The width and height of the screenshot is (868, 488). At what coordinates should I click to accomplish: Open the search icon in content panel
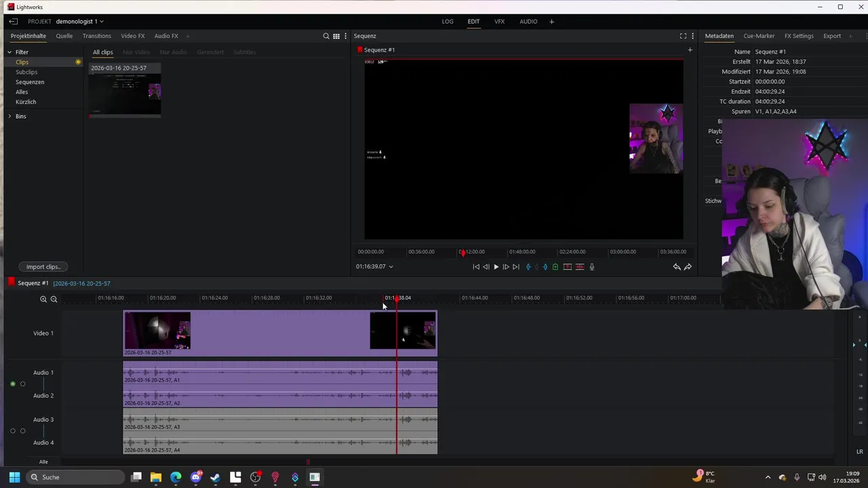point(326,36)
